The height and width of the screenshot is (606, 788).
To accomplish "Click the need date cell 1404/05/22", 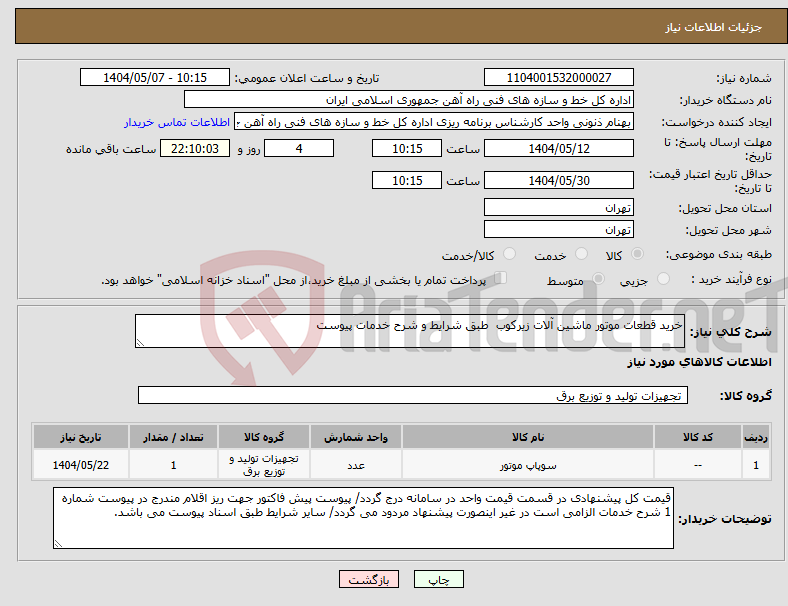I will click(x=81, y=465).
